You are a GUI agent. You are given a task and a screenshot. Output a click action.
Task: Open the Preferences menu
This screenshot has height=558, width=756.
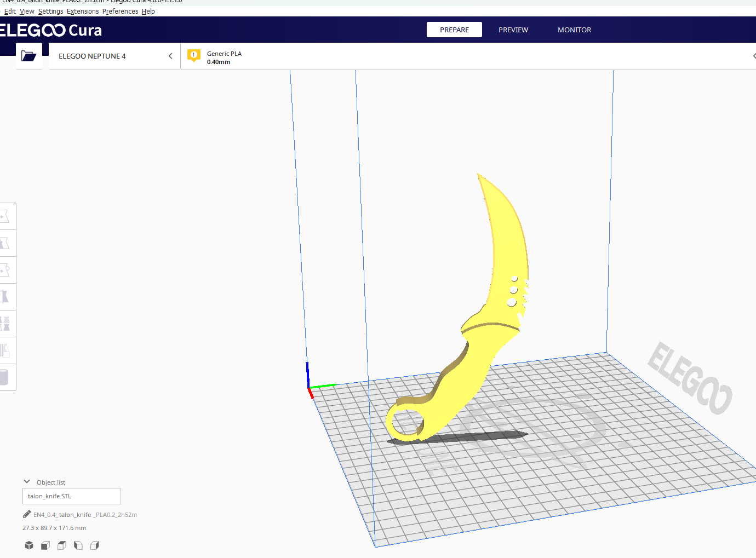click(x=120, y=11)
